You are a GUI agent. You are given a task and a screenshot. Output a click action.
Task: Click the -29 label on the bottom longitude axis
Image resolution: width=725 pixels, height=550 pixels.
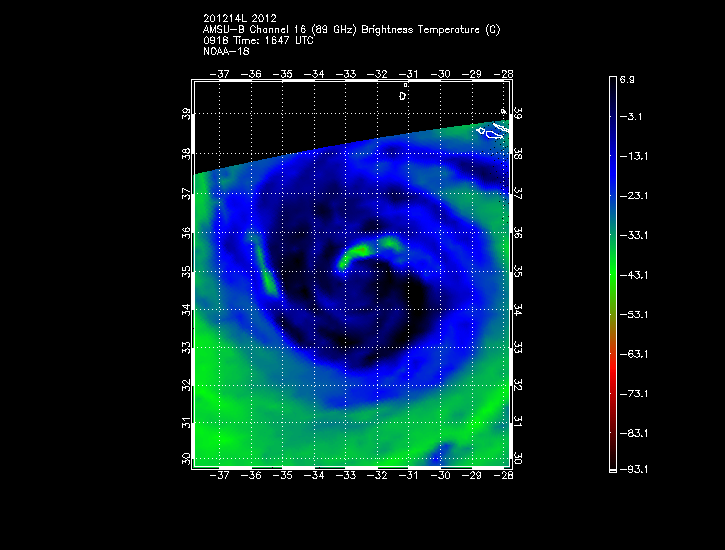point(472,475)
